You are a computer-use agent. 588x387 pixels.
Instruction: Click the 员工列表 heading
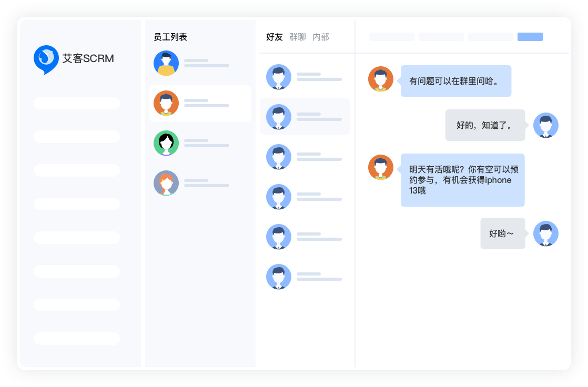tap(170, 37)
